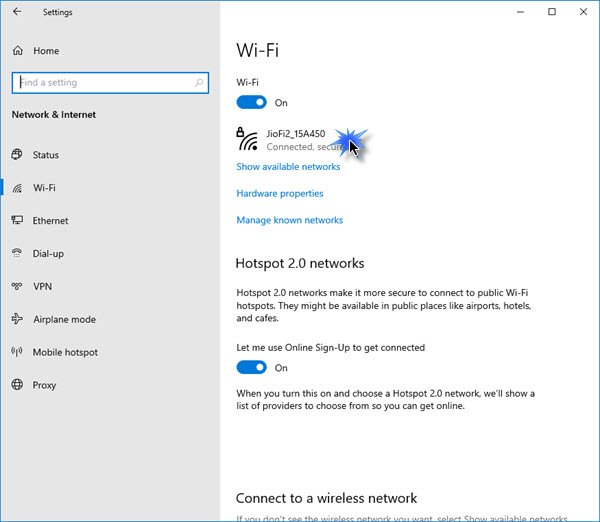Turn off the Wi-Fi toggle

point(251,103)
